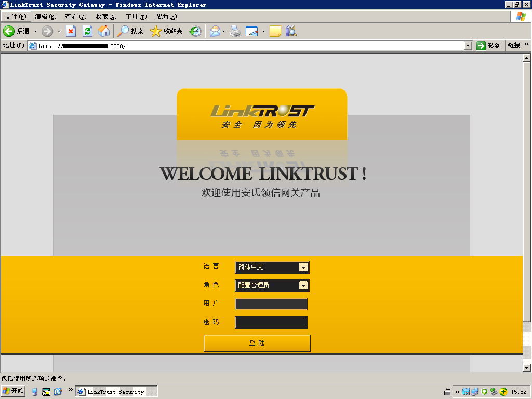The height and width of the screenshot is (399, 532).
Task: Click the taskbar clock 15:52
Action: pyautogui.click(x=519, y=392)
